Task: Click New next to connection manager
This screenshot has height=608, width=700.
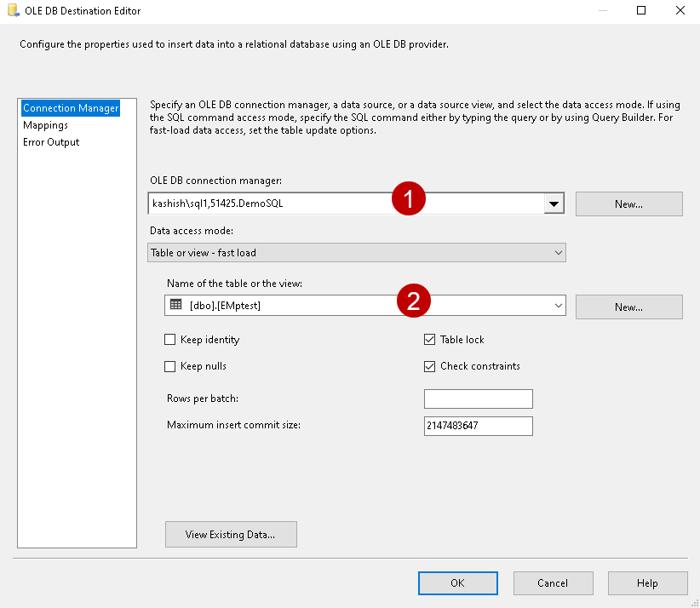Action: 628,204
